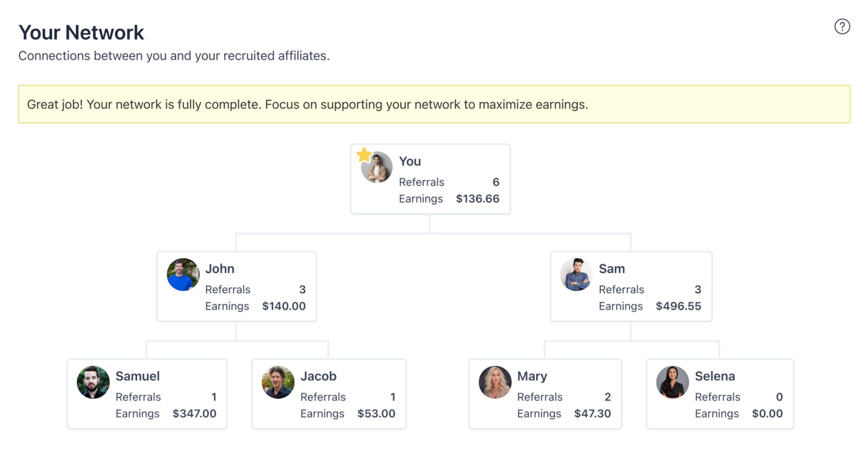The width and height of the screenshot is (868, 456).
Task: Click Samuel's earnings amount $347.00
Action: (x=194, y=413)
